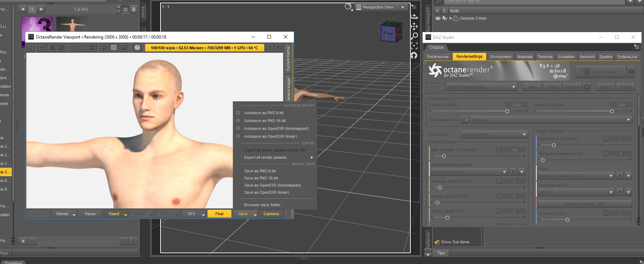Click the Max. samples keyframe diamond icon
644x264 pixels.
(x=499, y=150)
